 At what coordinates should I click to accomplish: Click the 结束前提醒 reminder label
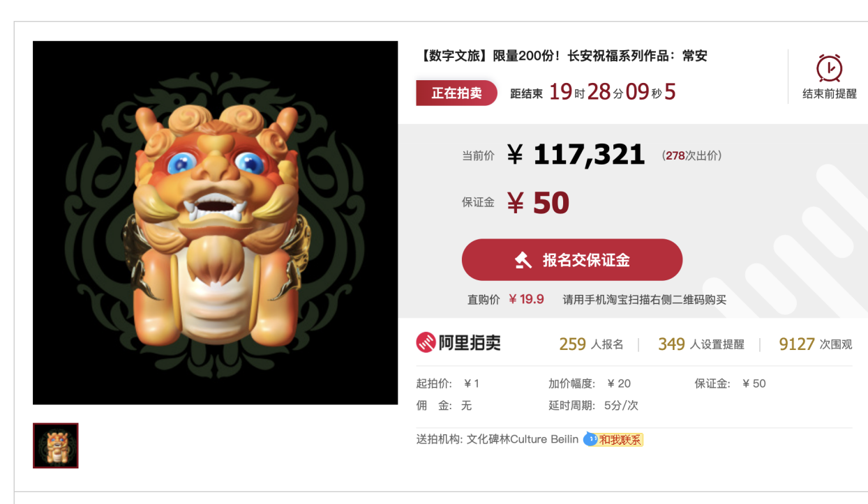coord(829,94)
